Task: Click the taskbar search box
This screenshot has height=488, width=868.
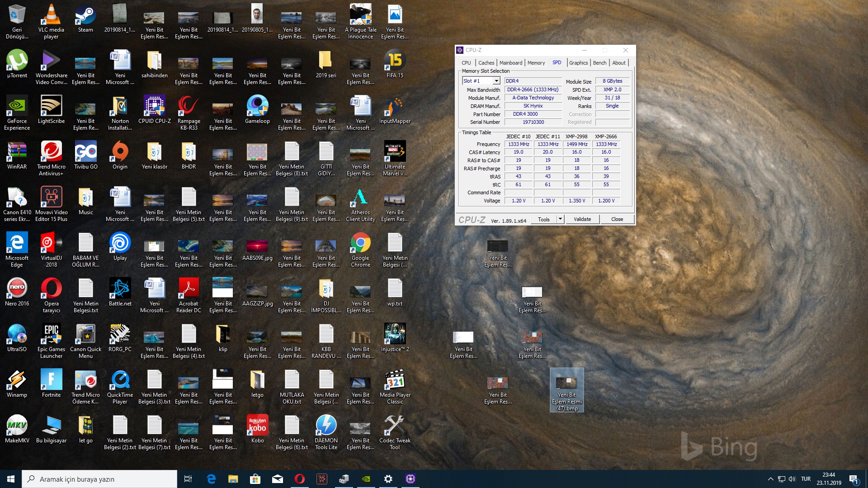Action: click(99, 479)
